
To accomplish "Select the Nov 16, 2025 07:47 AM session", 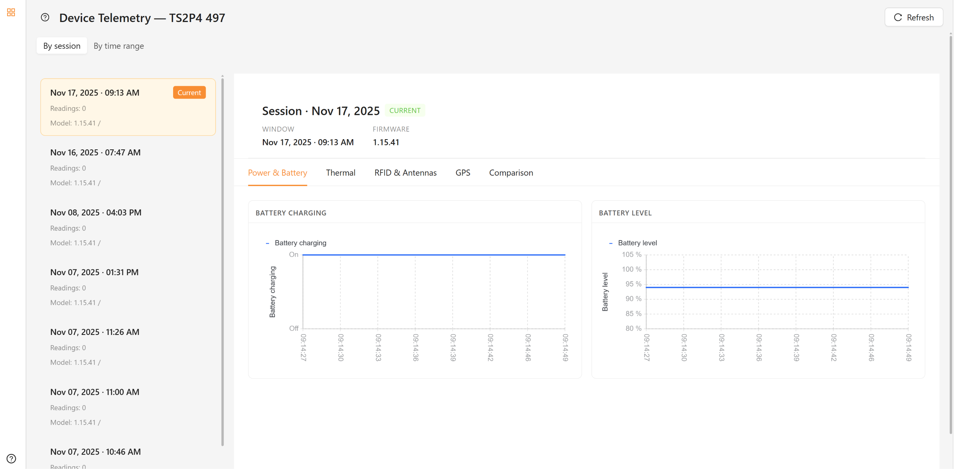I will [128, 167].
